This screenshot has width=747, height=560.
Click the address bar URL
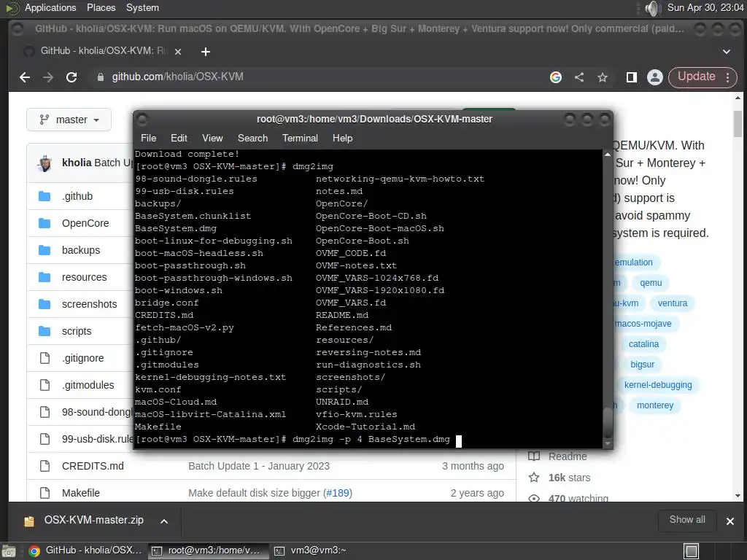pos(178,77)
